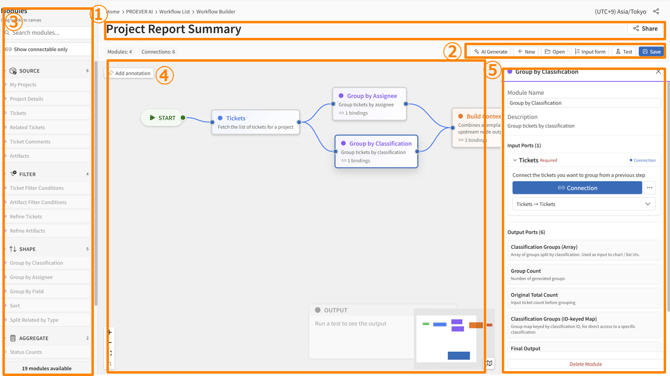Click the Search modules field

click(47, 33)
